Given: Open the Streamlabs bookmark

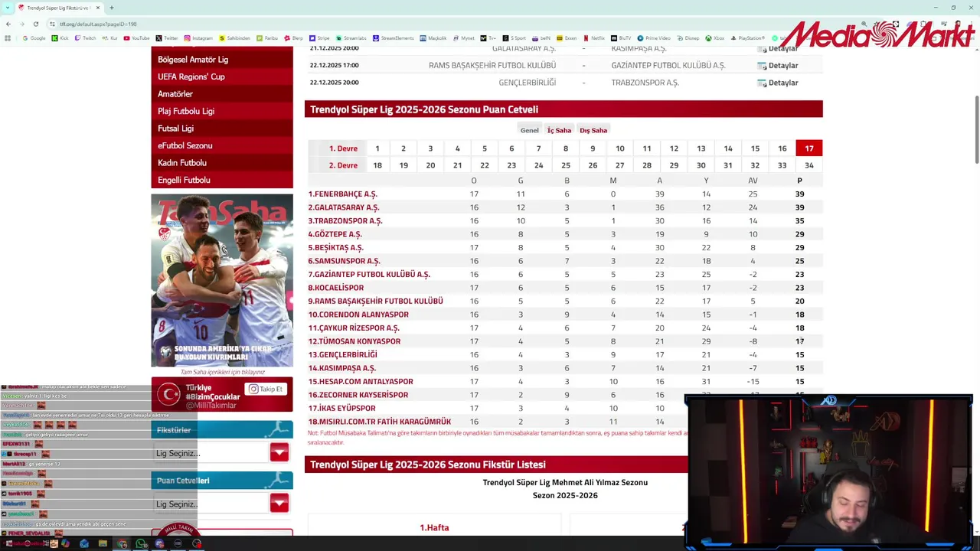Looking at the screenshot, I should (x=351, y=37).
